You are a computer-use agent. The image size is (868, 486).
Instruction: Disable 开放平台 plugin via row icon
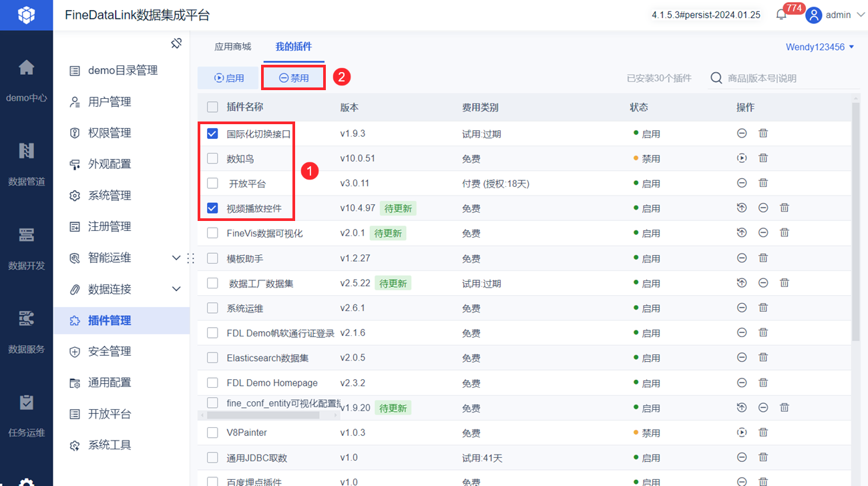742,183
